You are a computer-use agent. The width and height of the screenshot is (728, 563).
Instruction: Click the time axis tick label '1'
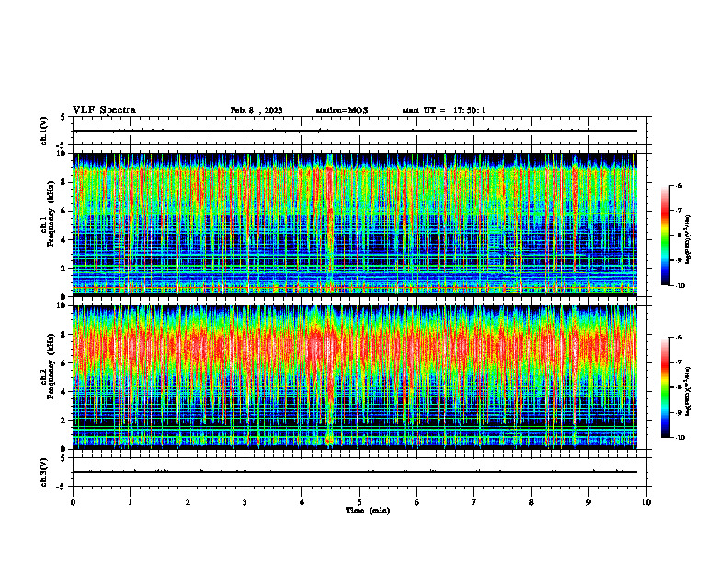pyautogui.click(x=130, y=502)
